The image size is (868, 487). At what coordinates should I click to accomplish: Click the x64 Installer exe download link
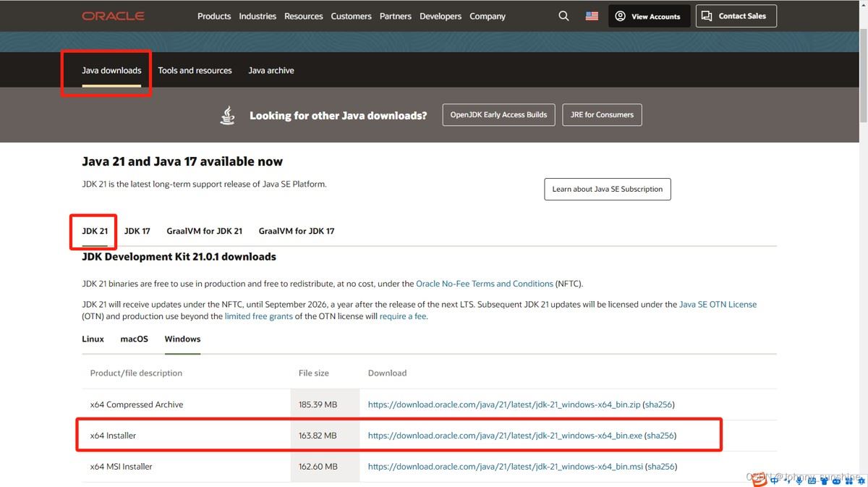click(x=505, y=436)
